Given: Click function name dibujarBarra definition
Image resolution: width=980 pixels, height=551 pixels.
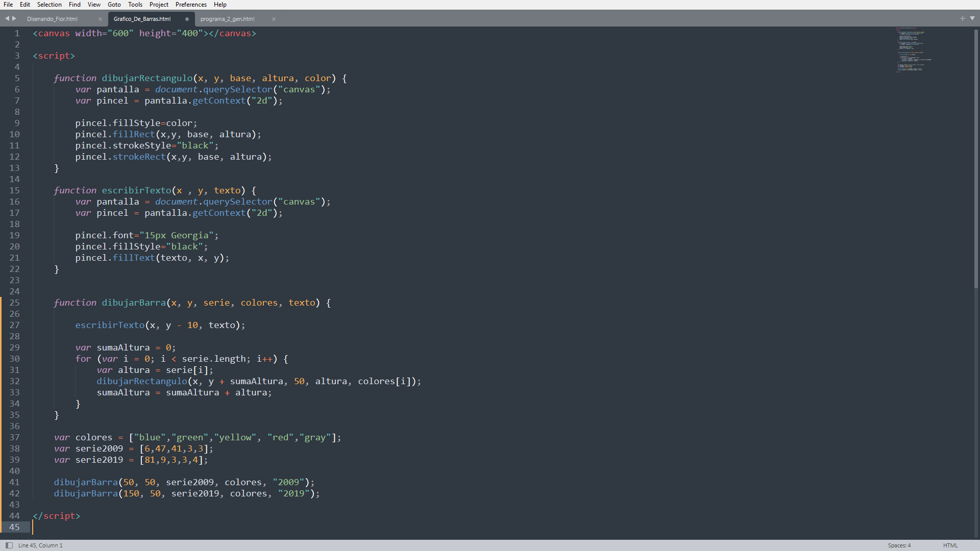Looking at the screenshot, I should point(134,303).
